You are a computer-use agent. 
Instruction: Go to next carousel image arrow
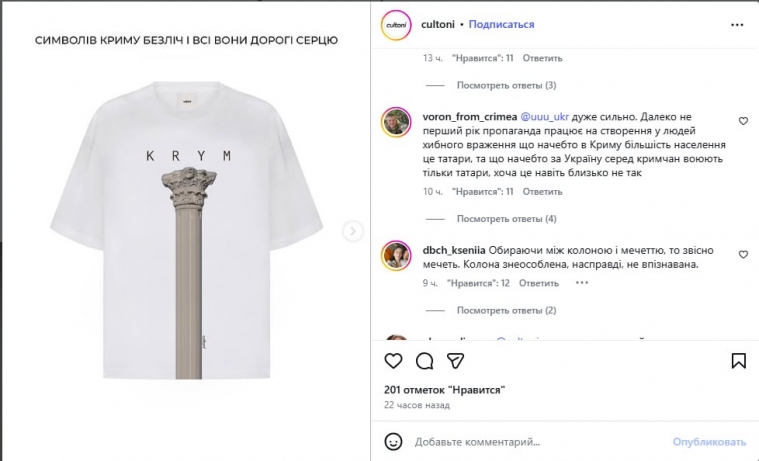(352, 231)
